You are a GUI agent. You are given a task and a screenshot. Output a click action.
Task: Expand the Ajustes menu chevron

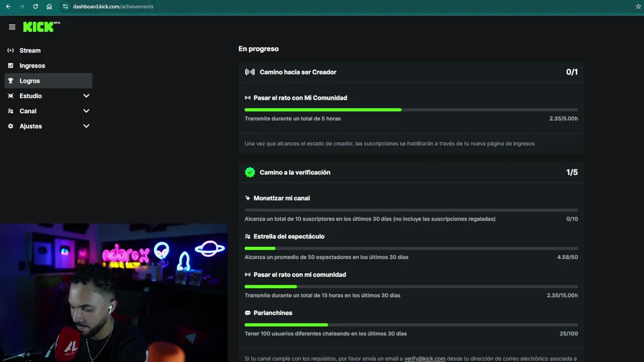click(86, 126)
